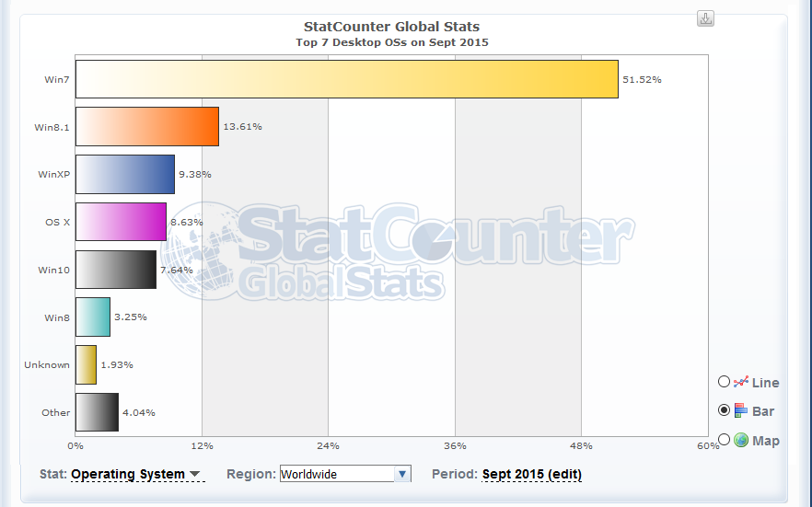This screenshot has height=507, width=812.
Task: Click the Other axis label
Action: [x=56, y=412]
